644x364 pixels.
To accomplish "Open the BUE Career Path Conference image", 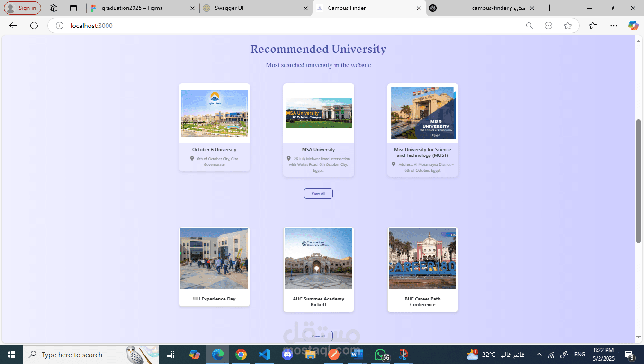I will click(x=423, y=258).
